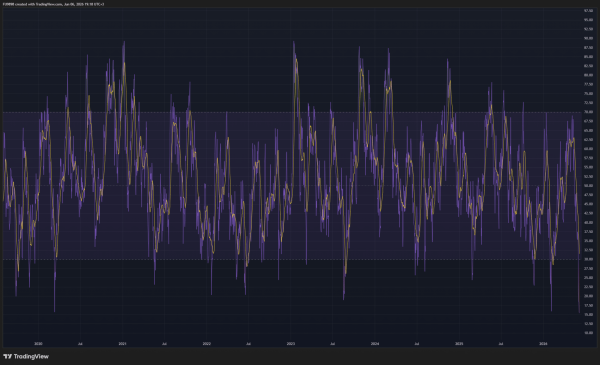The image size is (600, 365).
Task: Click the 90.00 price axis label
Action: (588, 38)
